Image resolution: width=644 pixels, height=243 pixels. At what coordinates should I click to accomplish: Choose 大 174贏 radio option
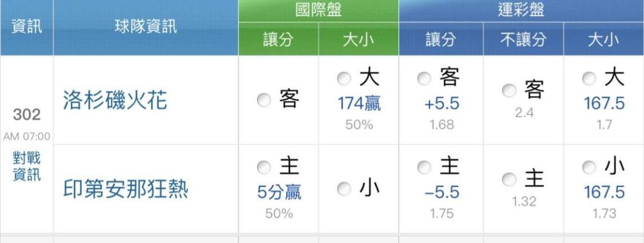(343, 78)
